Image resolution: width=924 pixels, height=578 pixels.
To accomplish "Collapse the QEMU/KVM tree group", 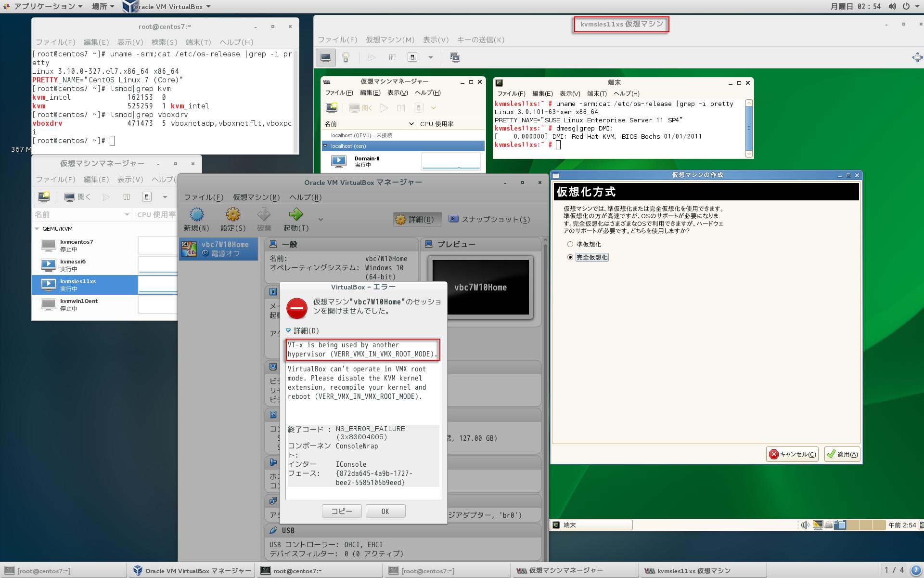I will [x=38, y=229].
